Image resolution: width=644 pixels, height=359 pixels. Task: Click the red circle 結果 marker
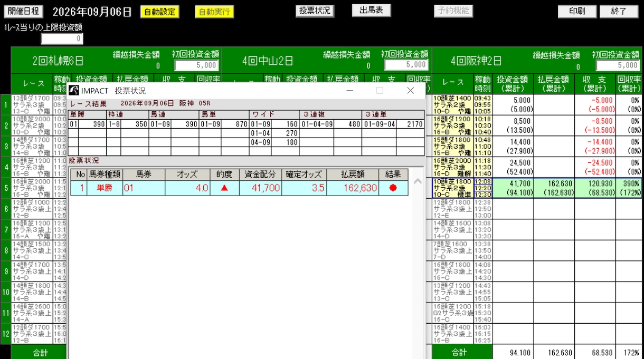(x=393, y=188)
